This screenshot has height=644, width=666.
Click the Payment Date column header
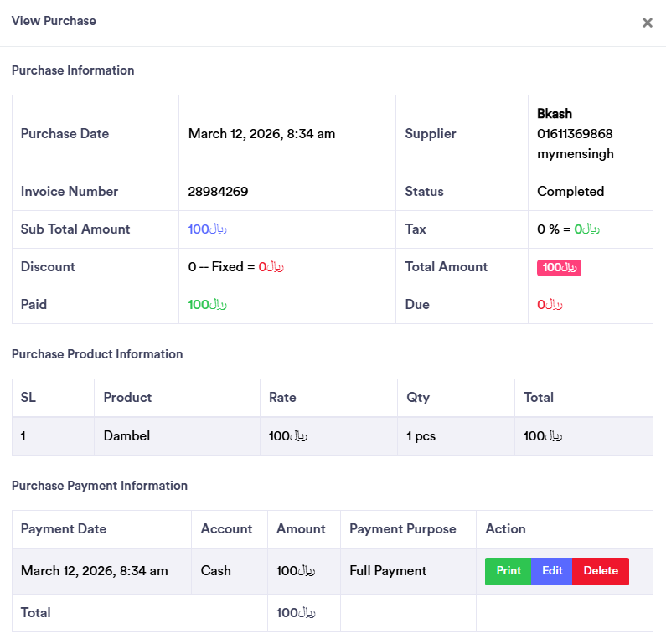64,529
